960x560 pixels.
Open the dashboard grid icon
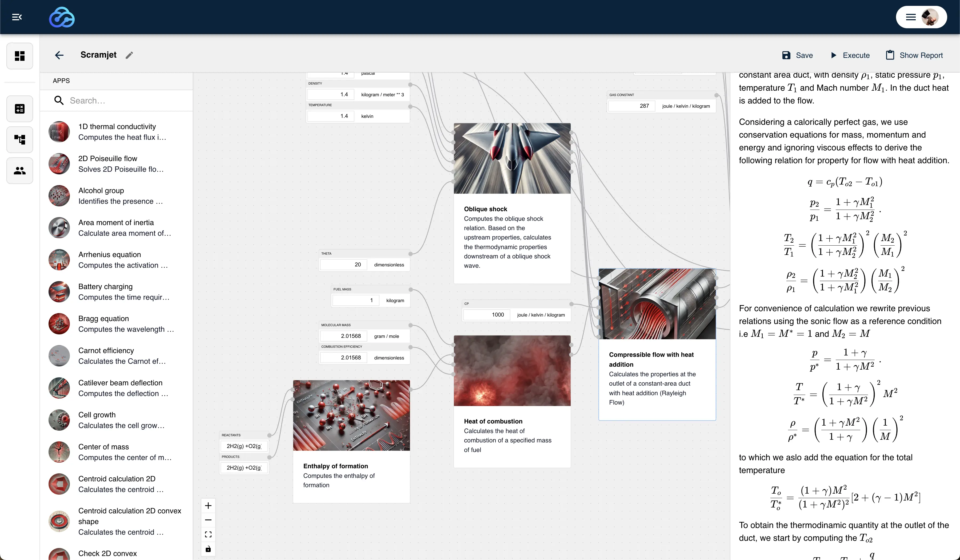[x=20, y=56]
